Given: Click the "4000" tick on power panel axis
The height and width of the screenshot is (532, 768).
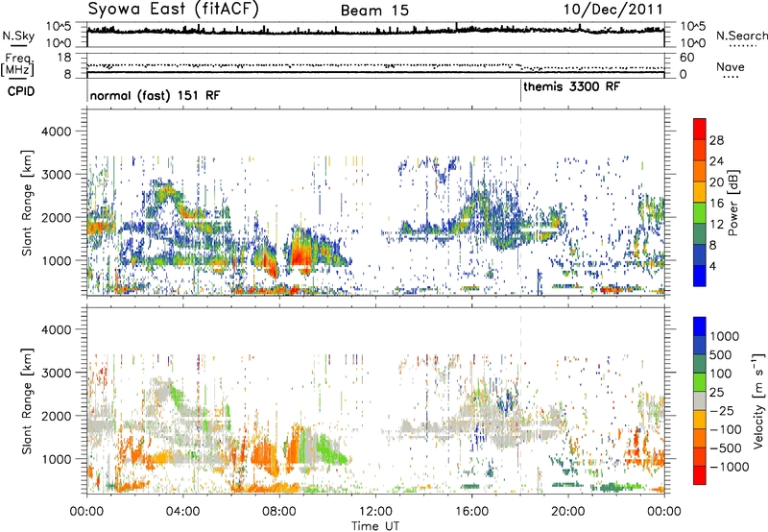Looking at the screenshot, I should [x=56, y=132].
